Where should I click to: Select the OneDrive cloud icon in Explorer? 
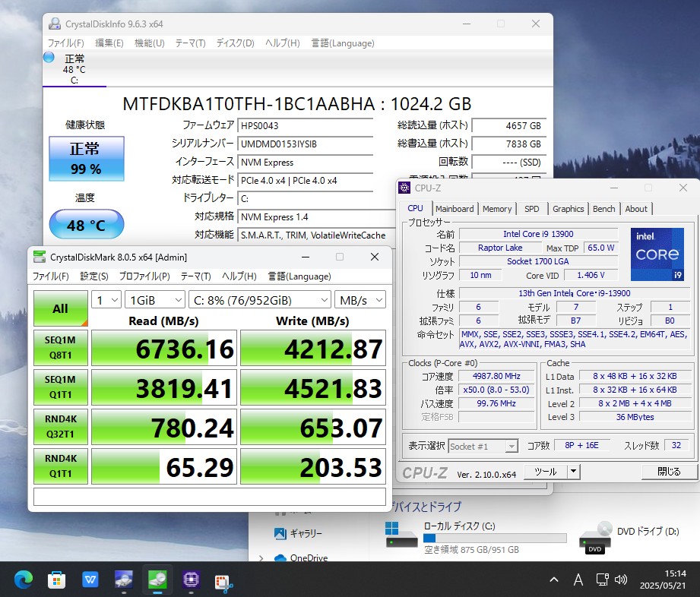(280, 558)
